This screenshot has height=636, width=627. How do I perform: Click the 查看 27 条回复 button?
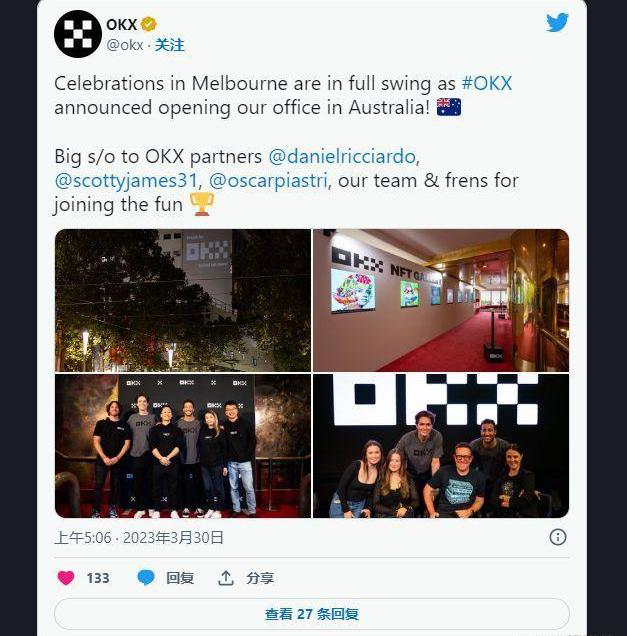click(x=312, y=614)
